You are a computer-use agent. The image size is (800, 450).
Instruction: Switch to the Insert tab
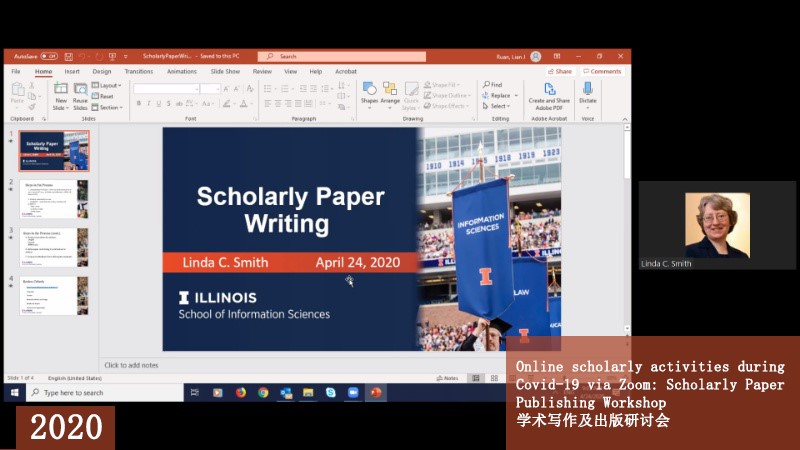pyautogui.click(x=72, y=71)
